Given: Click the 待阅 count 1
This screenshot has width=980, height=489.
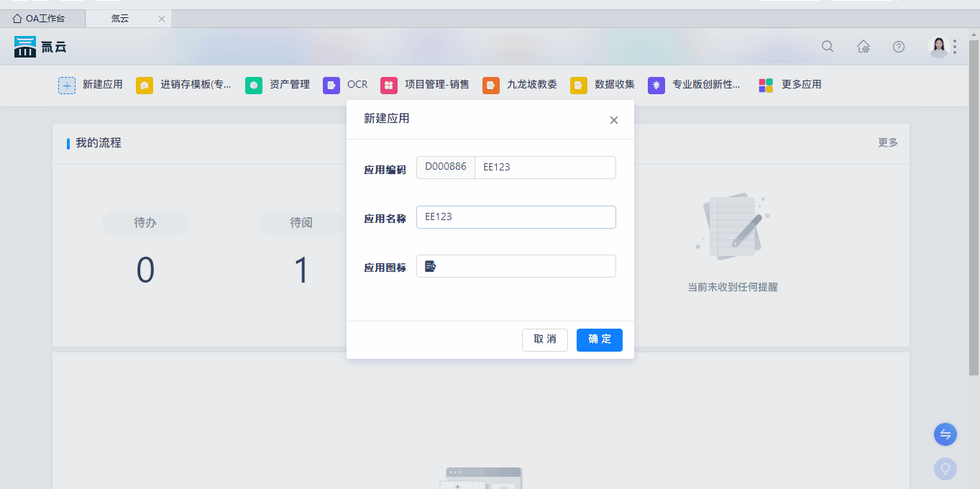Looking at the screenshot, I should click(x=301, y=270).
